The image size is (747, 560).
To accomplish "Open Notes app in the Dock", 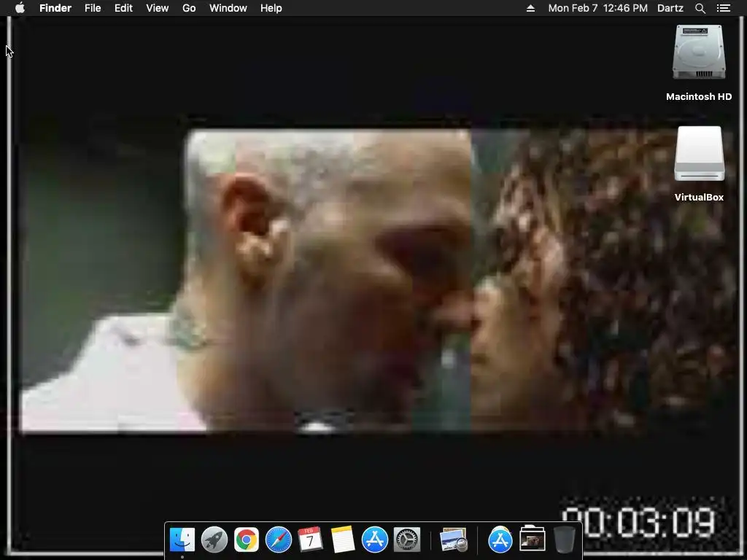I will pos(343,540).
